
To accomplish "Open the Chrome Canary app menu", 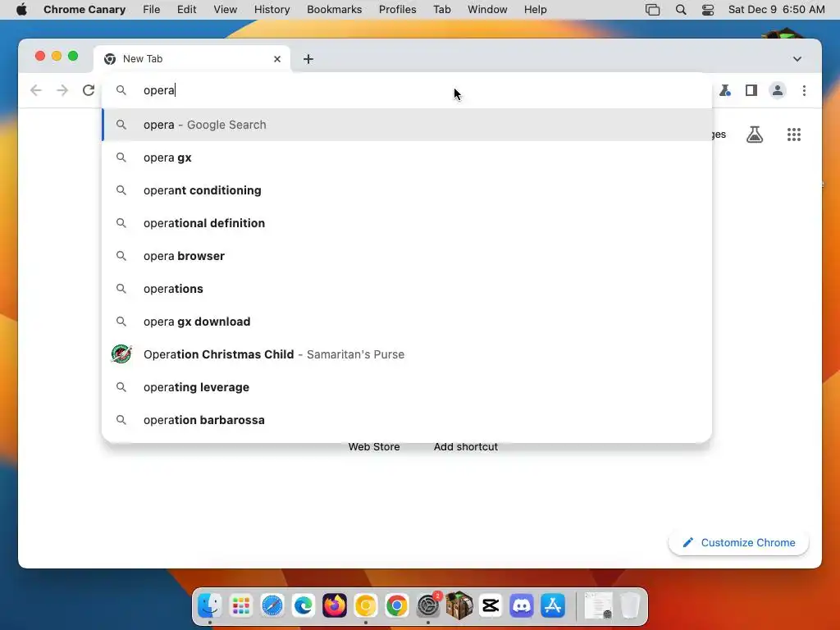I will pos(84,10).
